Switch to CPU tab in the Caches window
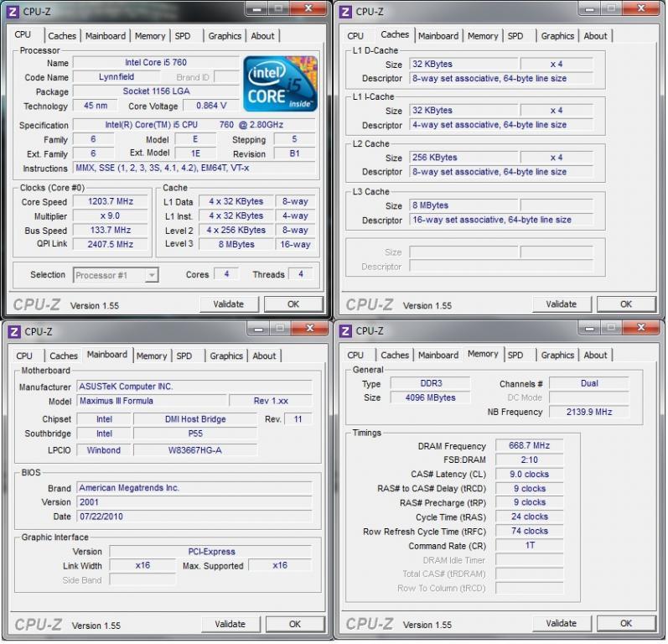Viewport: 668px width, 644px height. 355,36
